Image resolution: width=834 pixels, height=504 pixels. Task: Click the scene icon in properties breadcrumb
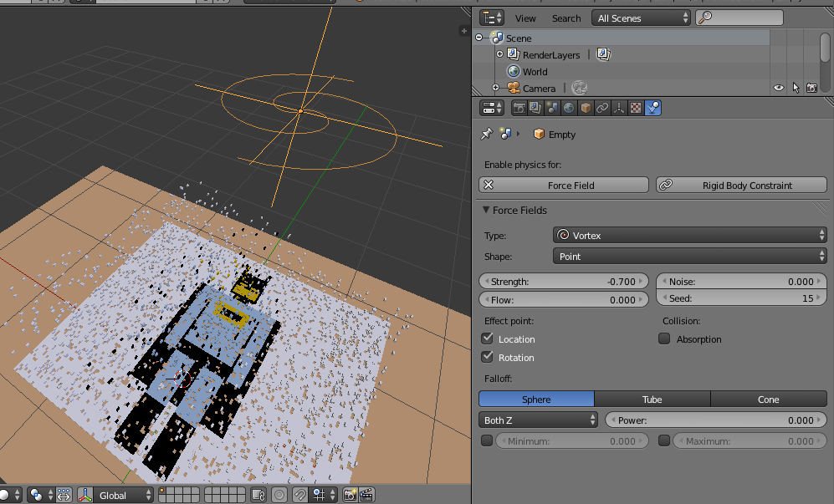505,134
